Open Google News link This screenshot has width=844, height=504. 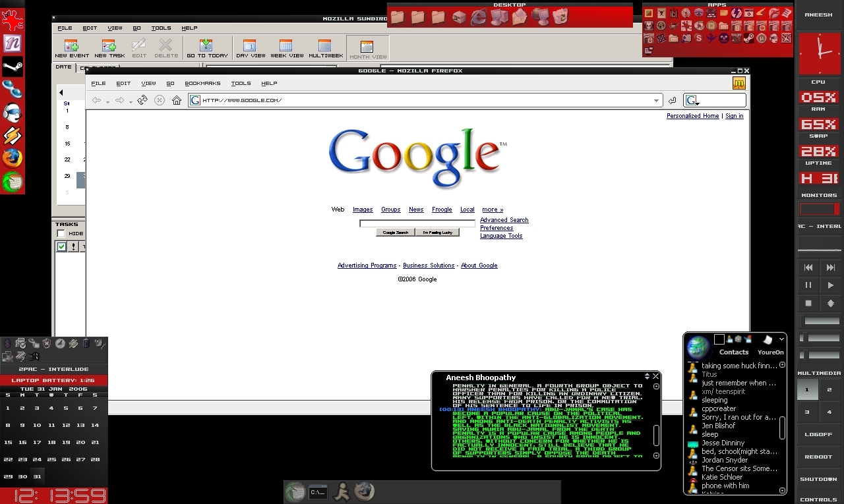pyautogui.click(x=416, y=210)
